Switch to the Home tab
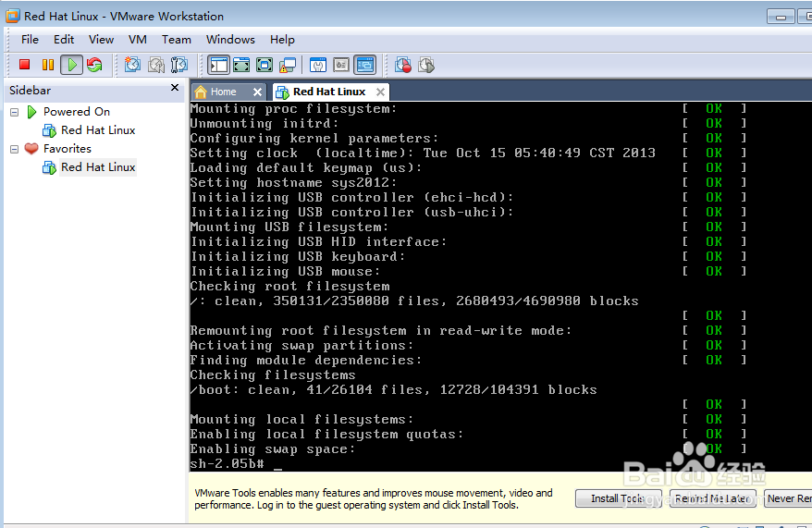 tap(223, 92)
